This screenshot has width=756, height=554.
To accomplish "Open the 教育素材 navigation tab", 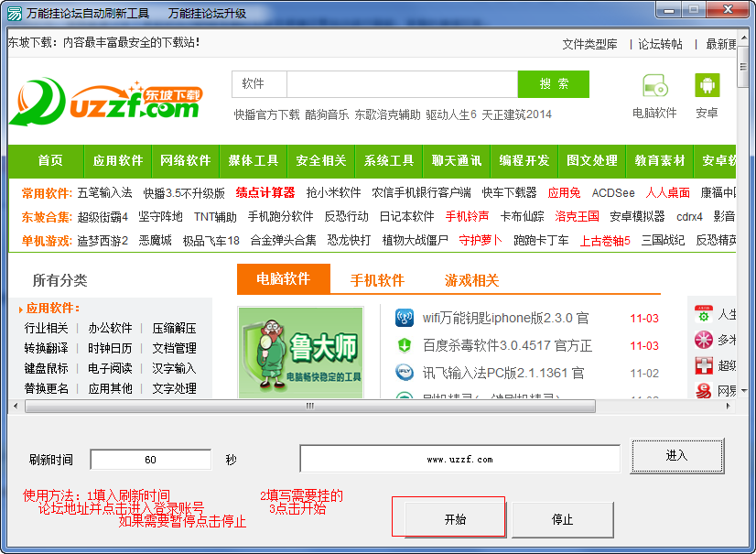I will (x=660, y=160).
